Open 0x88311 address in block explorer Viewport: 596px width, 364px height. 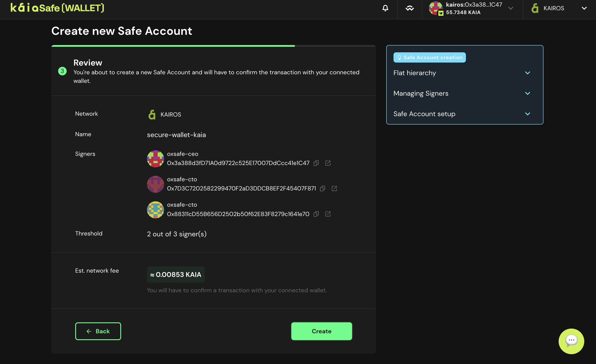click(x=328, y=214)
